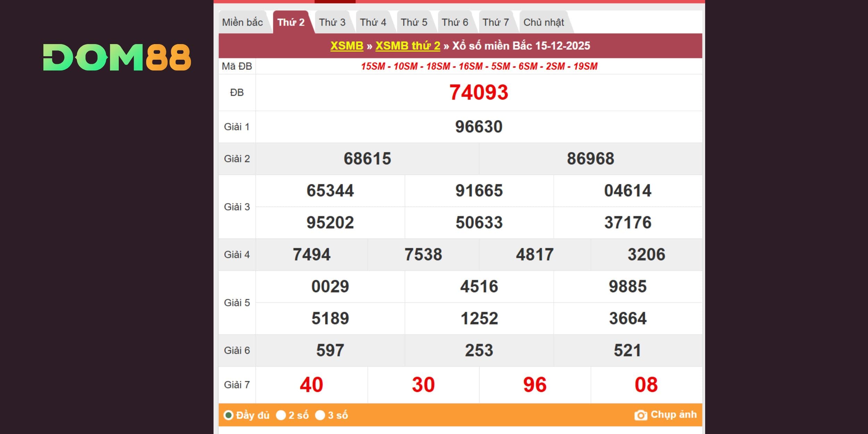The image size is (868, 434).
Task: Click the camera icon beside Chụp ảnh
Action: (640, 415)
